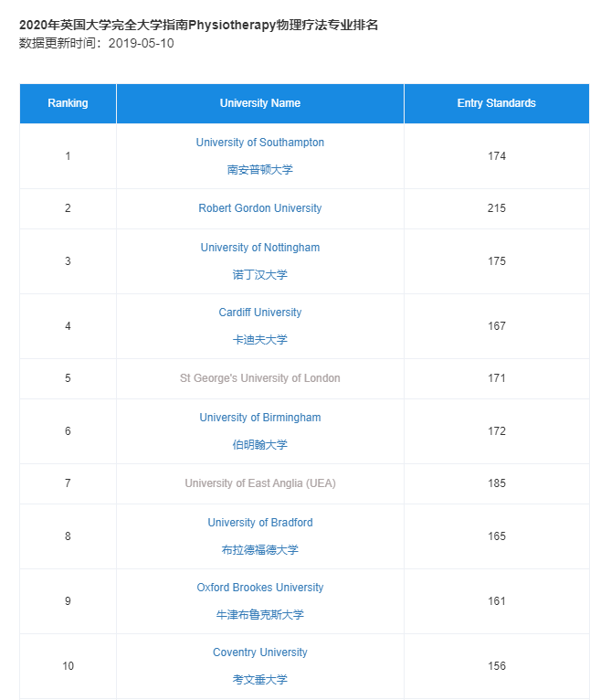Click the 卡迪夫大学 link
The image size is (590, 700).
(259, 340)
